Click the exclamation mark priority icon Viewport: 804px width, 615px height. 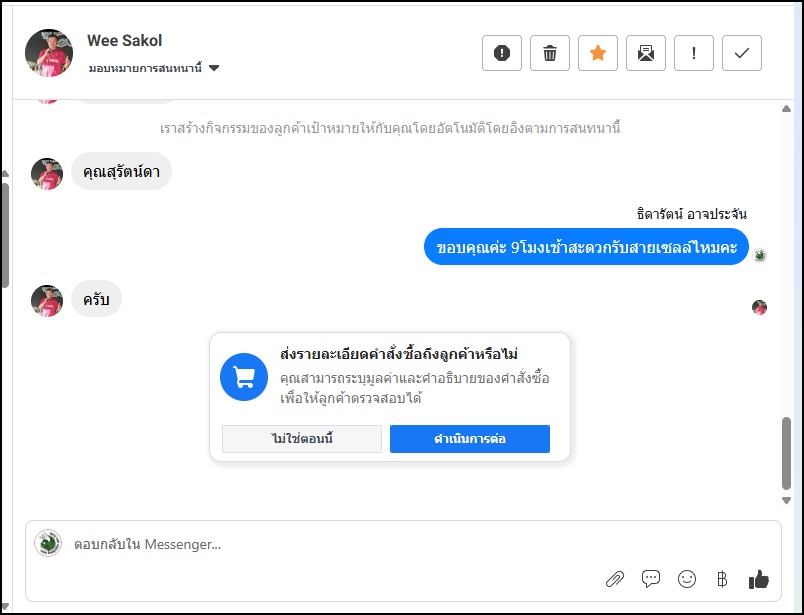point(694,53)
